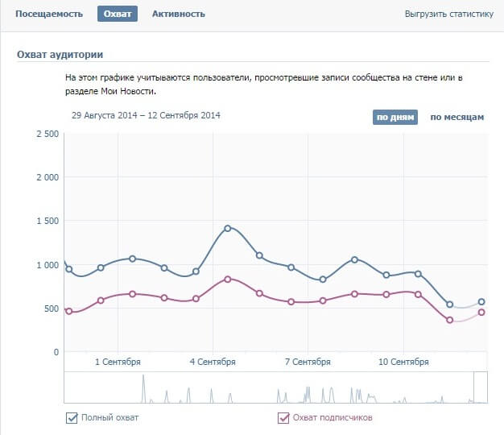Click the highest pink data point on chart
The width and height of the screenshot is (504, 435).
click(x=228, y=279)
